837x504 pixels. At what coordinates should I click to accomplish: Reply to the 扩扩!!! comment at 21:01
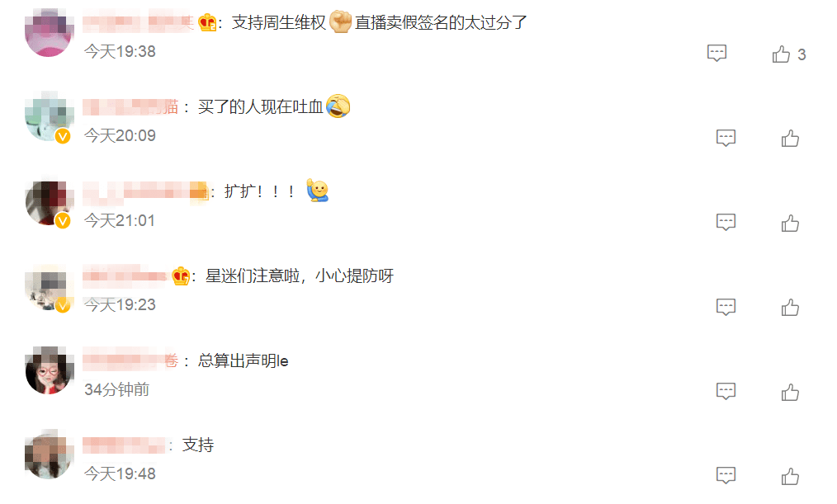coord(726,222)
